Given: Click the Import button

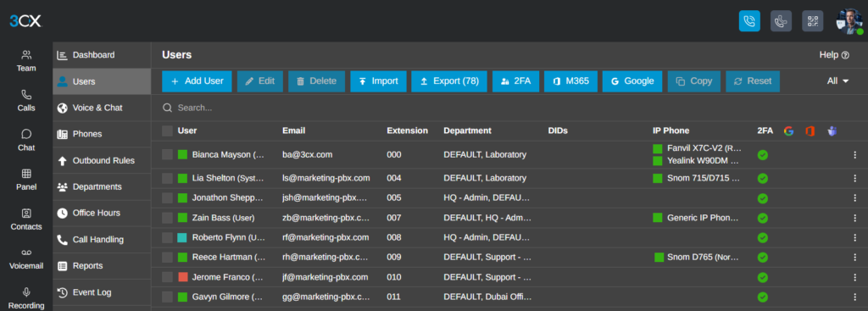Looking at the screenshot, I should point(379,81).
